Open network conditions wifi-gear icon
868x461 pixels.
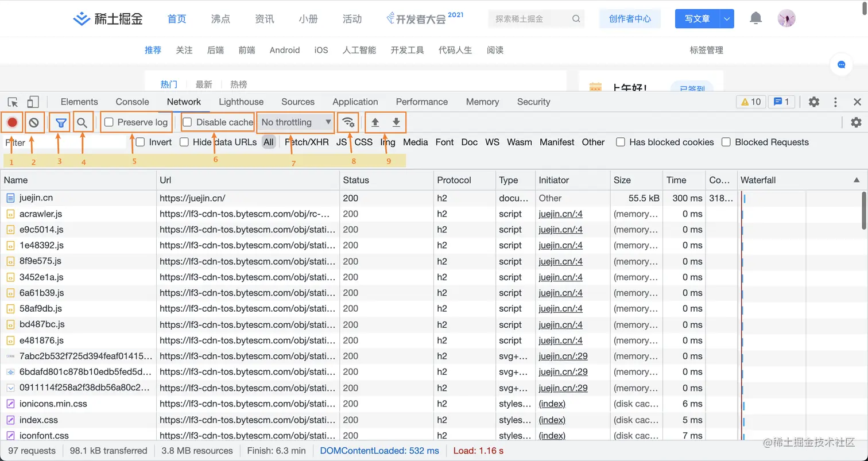pyautogui.click(x=348, y=122)
